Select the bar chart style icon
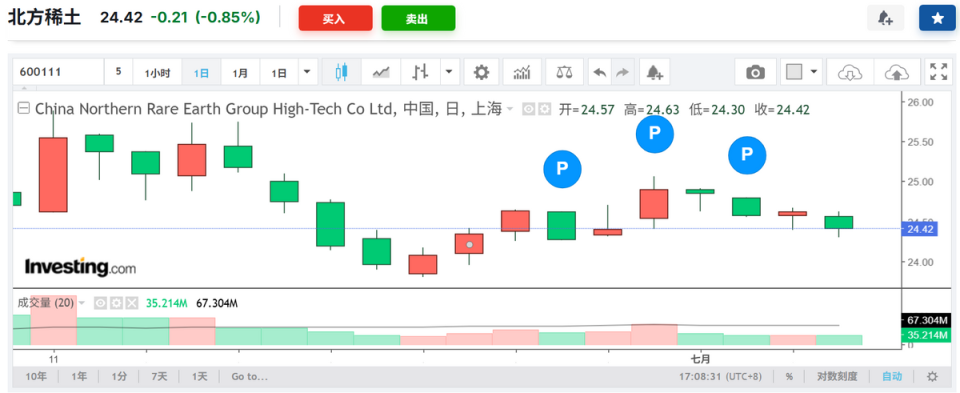Screen dimensions: 960x393 [x=421, y=72]
